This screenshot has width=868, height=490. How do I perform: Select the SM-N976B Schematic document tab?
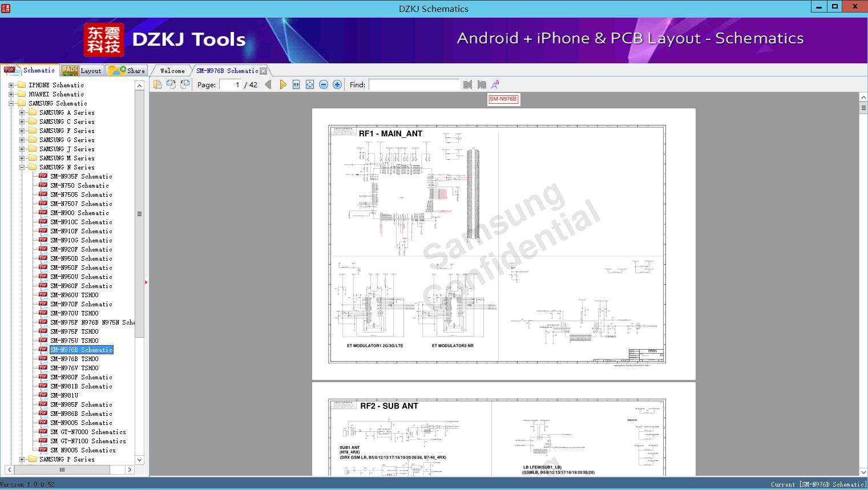[x=227, y=71]
